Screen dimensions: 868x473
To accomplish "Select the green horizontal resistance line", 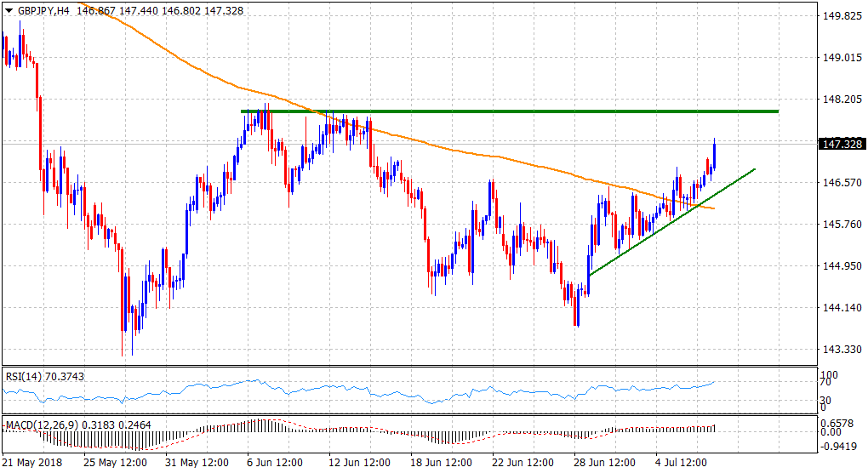I will (x=511, y=111).
